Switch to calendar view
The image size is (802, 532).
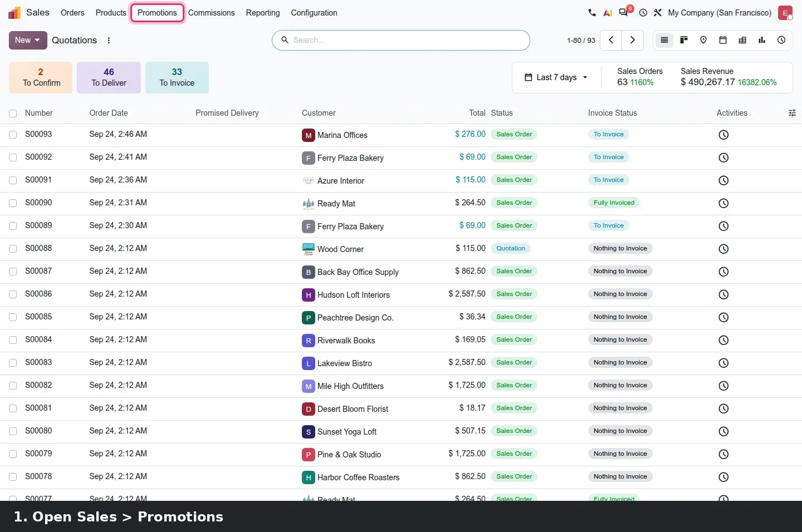(x=723, y=40)
